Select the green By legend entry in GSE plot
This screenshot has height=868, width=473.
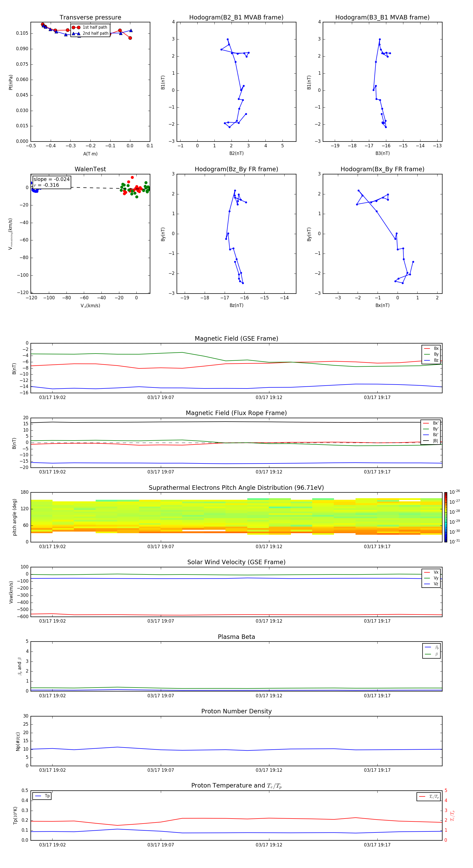point(431,354)
